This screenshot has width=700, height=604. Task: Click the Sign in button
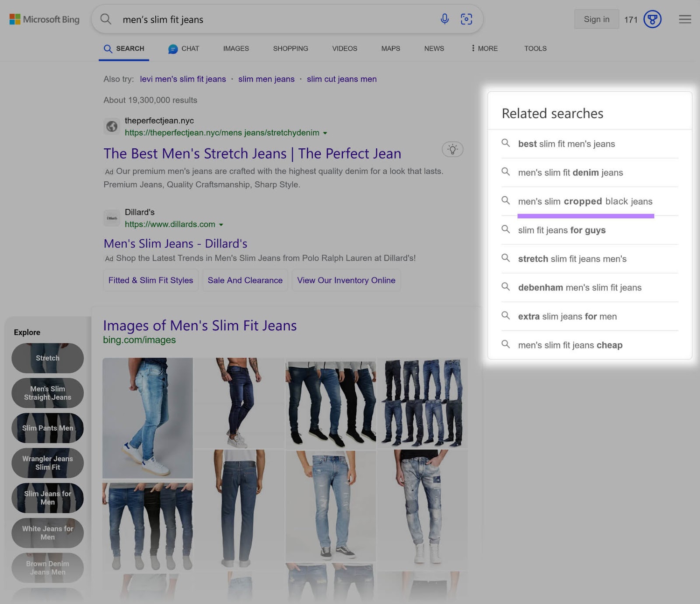tap(596, 19)
